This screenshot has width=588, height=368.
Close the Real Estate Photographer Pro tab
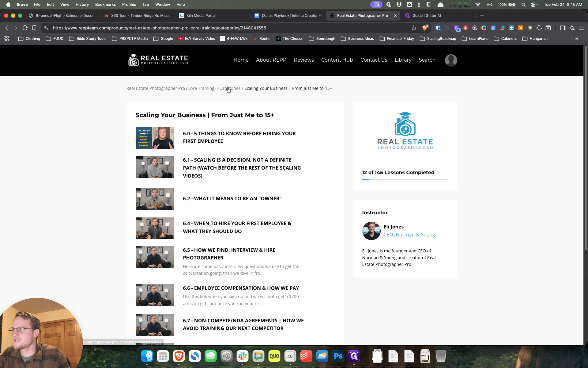point(395,16)
